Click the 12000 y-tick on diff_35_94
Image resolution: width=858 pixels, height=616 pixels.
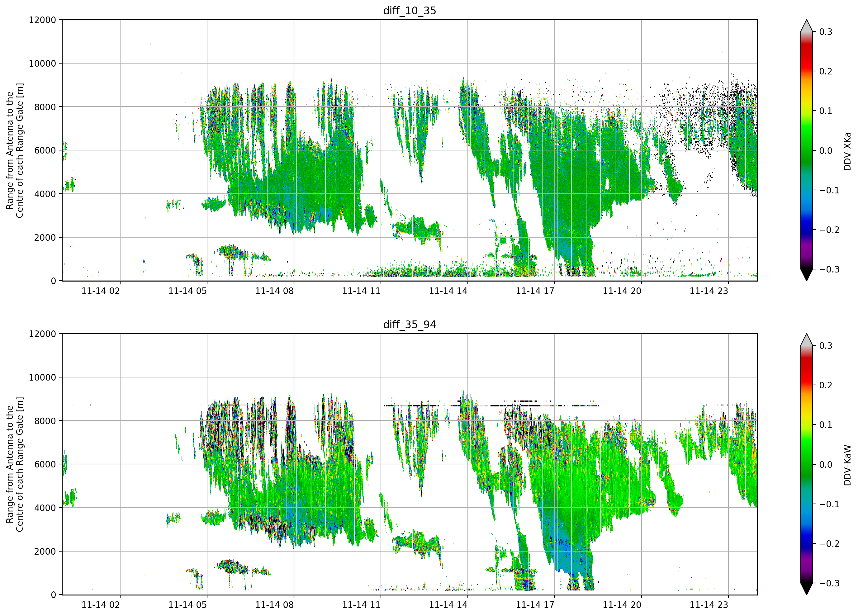[42, 334]
